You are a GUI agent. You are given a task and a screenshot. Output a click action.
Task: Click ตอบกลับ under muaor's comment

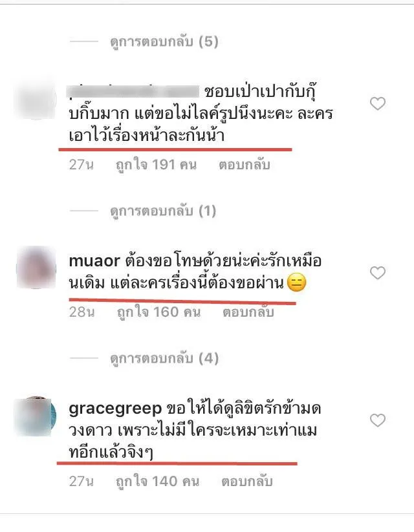[x=248, y=312]
